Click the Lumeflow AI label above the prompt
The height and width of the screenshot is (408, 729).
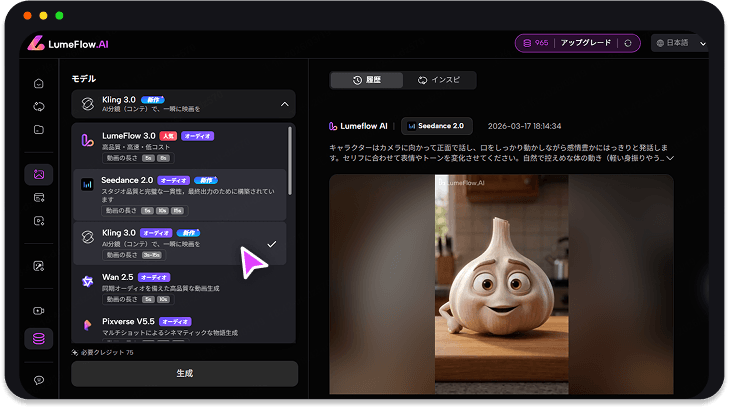(364, 126)
